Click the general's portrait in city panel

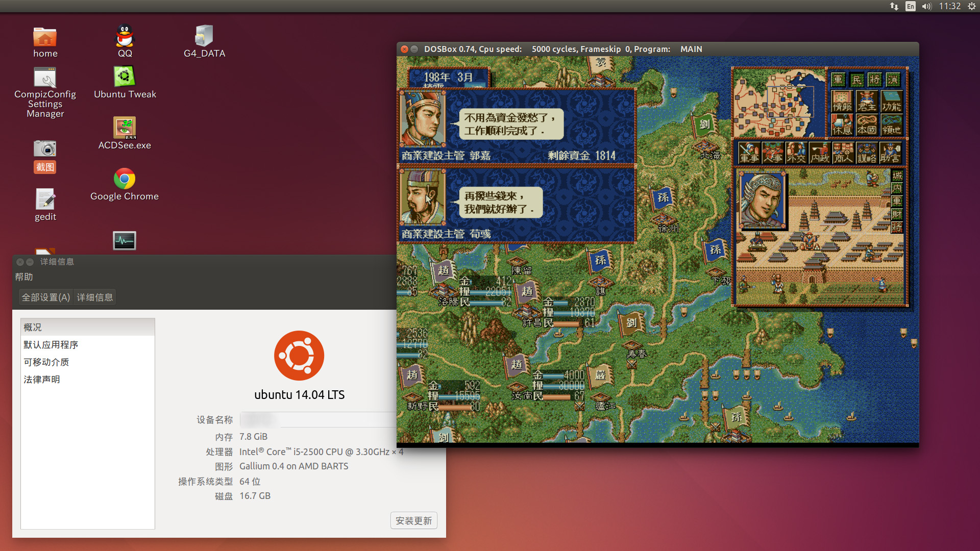coord(763,200)
